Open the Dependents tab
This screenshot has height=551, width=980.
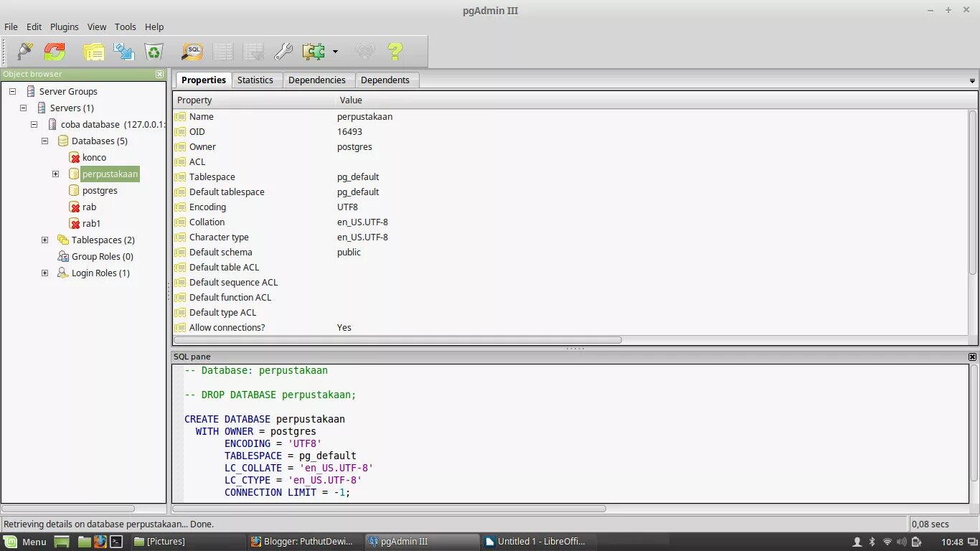[x=385, y=80]
